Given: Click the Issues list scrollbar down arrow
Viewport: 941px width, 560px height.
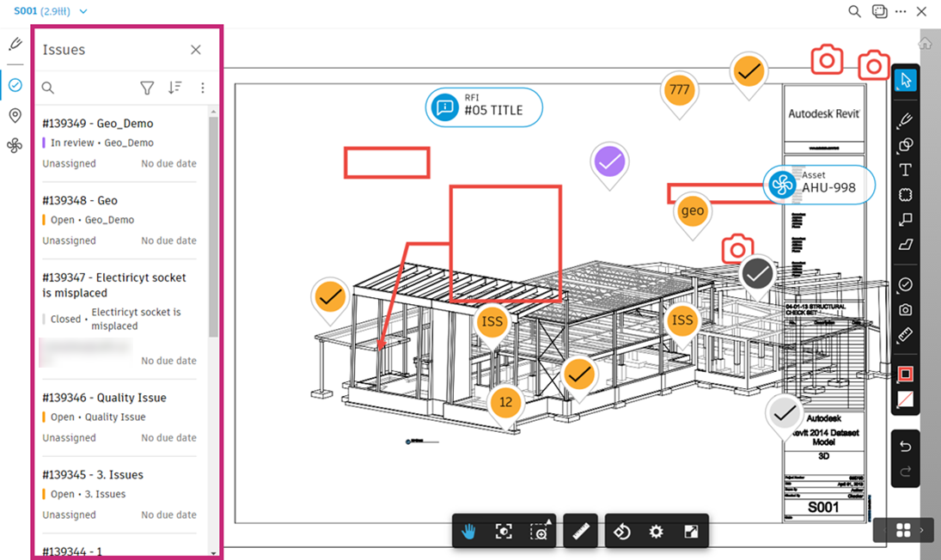Looking at the screenshot, I should coord(213,553).
